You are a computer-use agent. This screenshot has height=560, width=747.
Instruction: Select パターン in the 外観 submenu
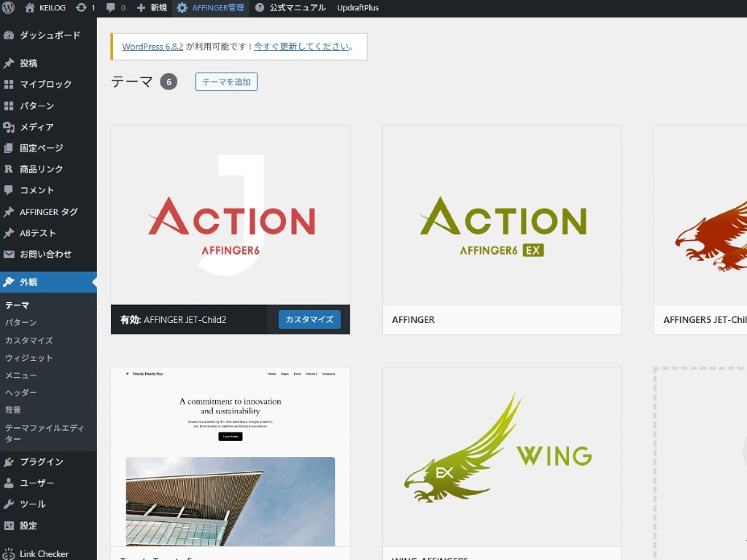coord(21,322)
